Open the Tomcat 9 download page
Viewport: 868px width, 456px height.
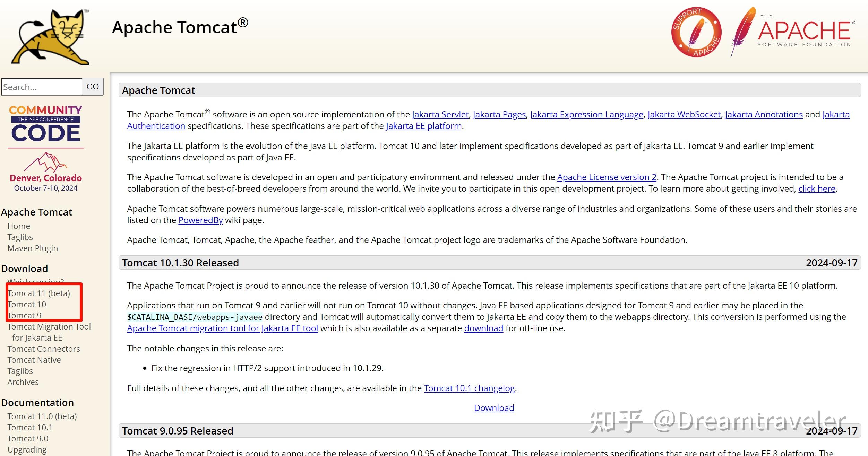[24, 315]
